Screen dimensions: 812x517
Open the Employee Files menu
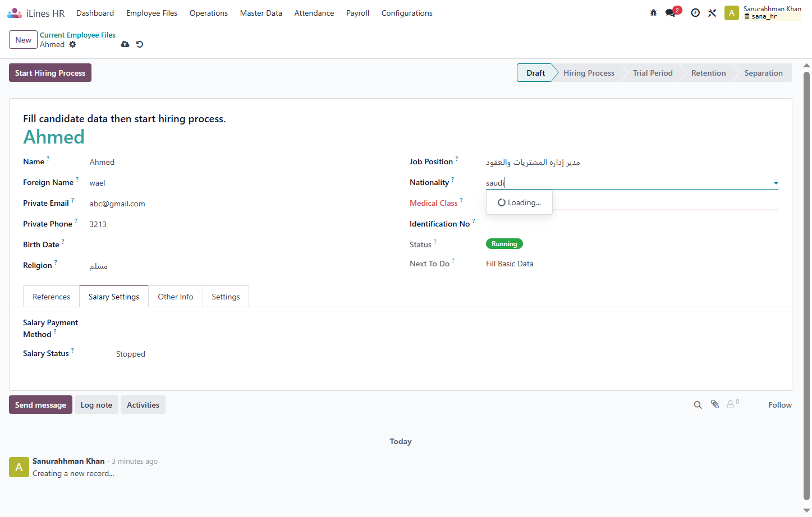pos(152,13)
